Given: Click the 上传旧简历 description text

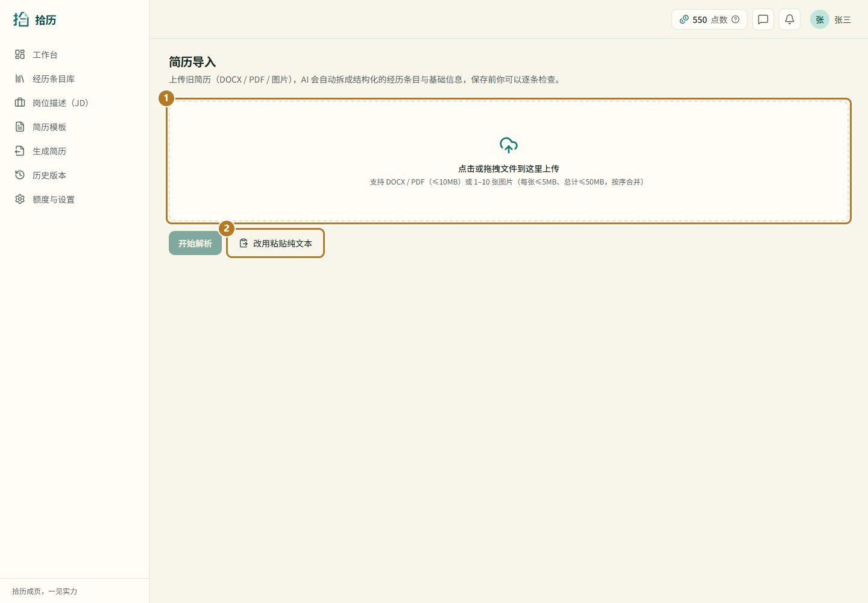Looking at the screenshot, I should tap(366, 80).
